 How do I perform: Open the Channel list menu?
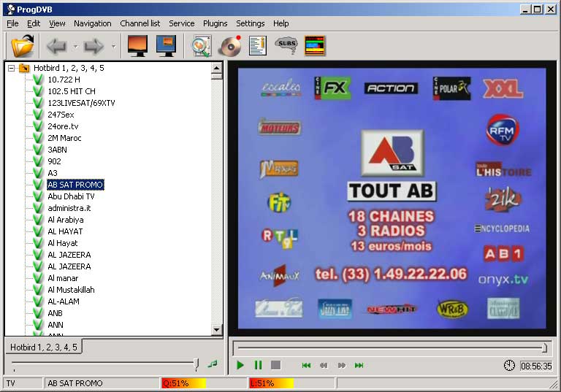point(140,23)
